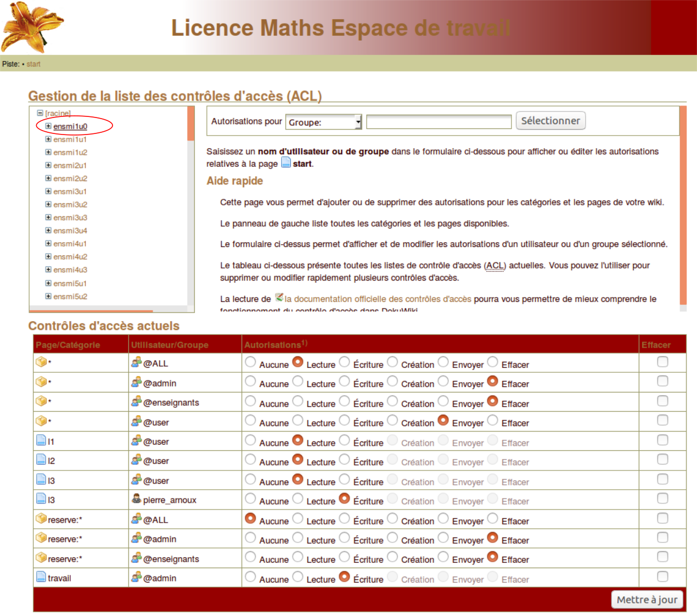Screen dimensions: 697x616
Task: Select ensmi5u1 in the namespace tree
Action: 70,284
